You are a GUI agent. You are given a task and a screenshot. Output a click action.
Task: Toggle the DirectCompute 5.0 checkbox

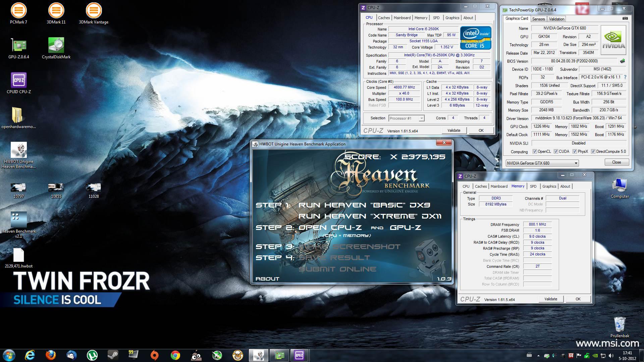click(x=593, y=152)
